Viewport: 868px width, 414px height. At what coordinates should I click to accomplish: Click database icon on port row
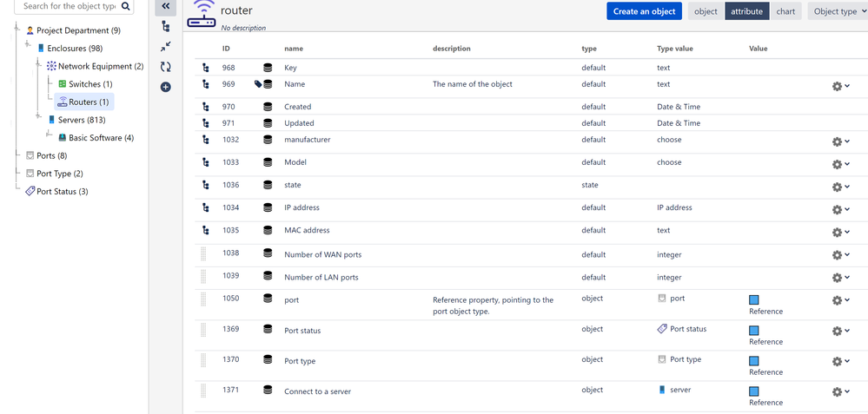pos(268,299)
